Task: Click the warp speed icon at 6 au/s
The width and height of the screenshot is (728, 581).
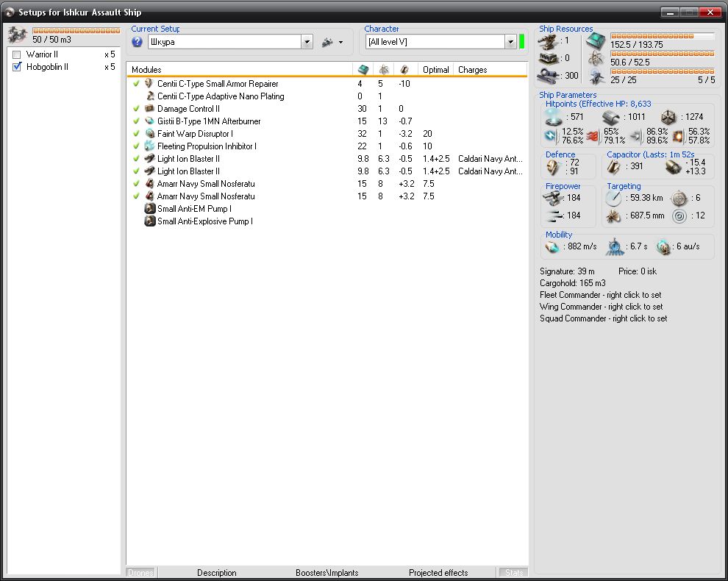Action: pos(664,246)
